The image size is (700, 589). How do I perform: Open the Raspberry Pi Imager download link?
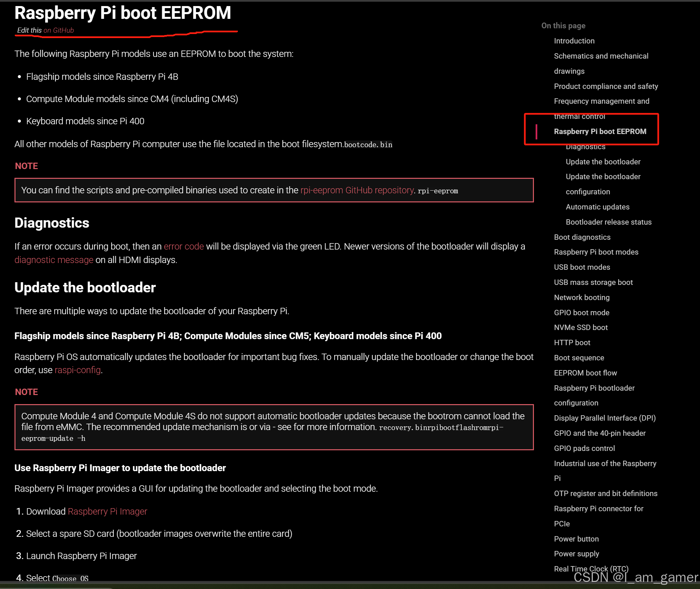(x=107, y=512)
